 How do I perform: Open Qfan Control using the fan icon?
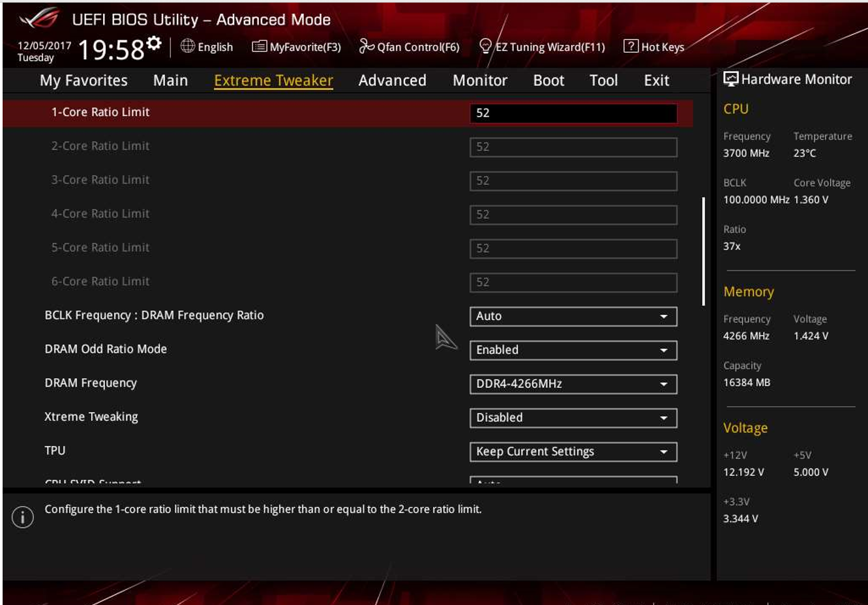367,46
